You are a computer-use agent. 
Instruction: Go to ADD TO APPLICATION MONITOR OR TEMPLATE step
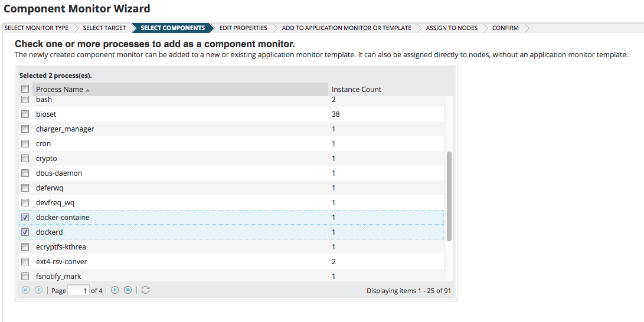(x=346, y=28)
